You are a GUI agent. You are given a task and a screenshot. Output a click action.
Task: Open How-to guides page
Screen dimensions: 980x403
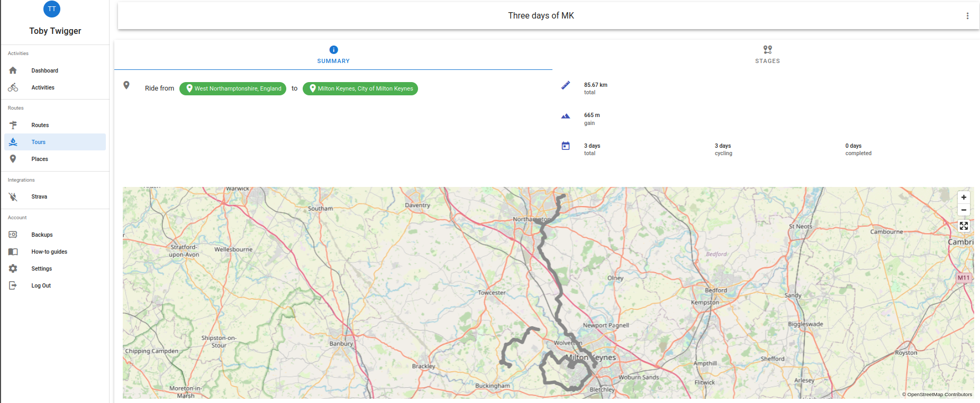[55, 252]
